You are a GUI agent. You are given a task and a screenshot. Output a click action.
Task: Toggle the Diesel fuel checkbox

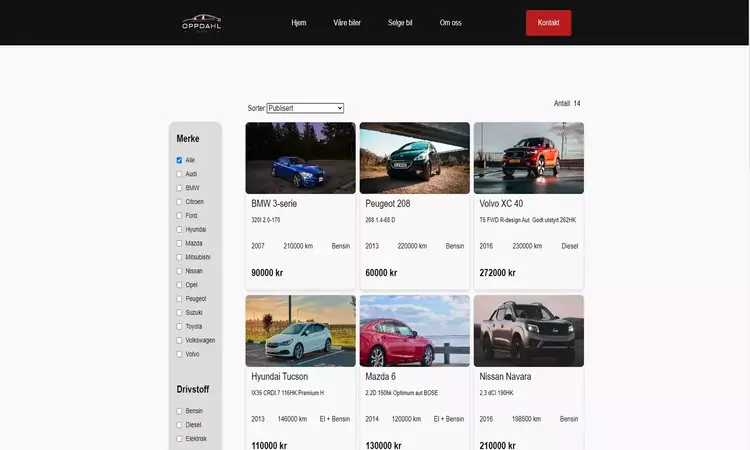pos(180,425)
